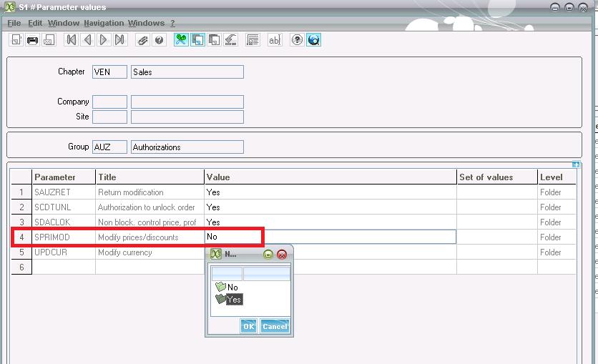
Task: Open the File menu
Action: tap(14, 23)
